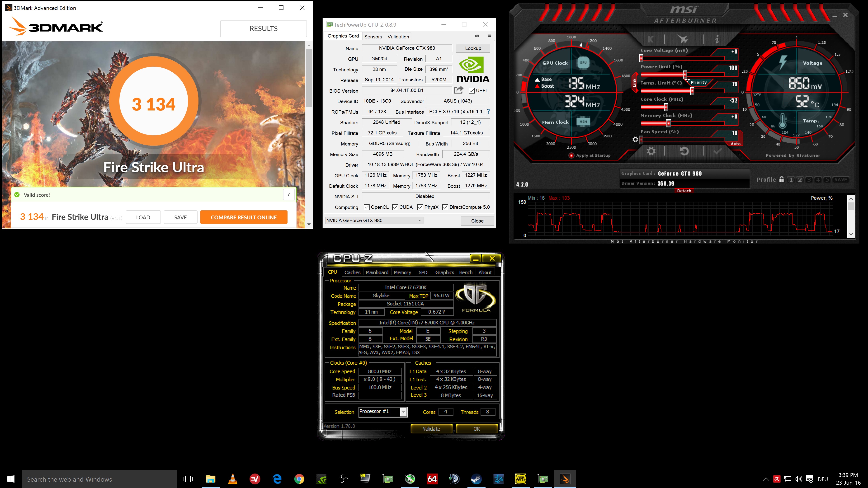Click the airplane icon in Afterburner
The image size is (868, 488).
tap(683, 39)
